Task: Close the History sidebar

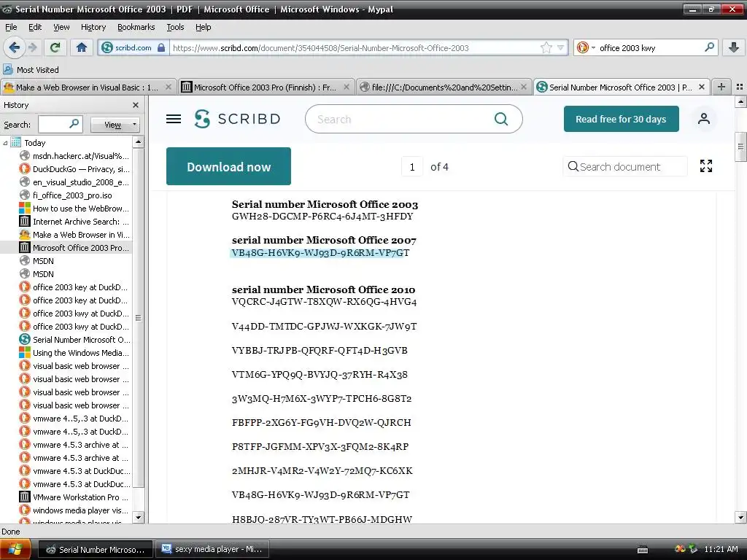Action: click(x=136, y=105)
